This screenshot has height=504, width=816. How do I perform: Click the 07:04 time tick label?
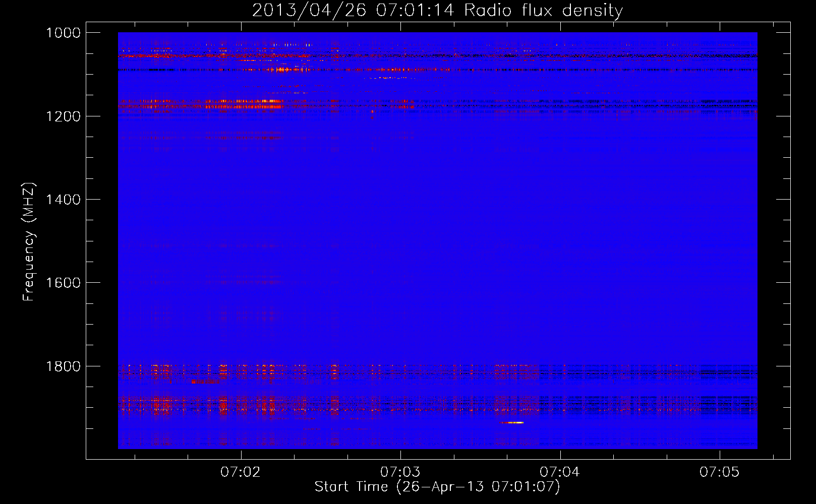(x=560, y=472)
